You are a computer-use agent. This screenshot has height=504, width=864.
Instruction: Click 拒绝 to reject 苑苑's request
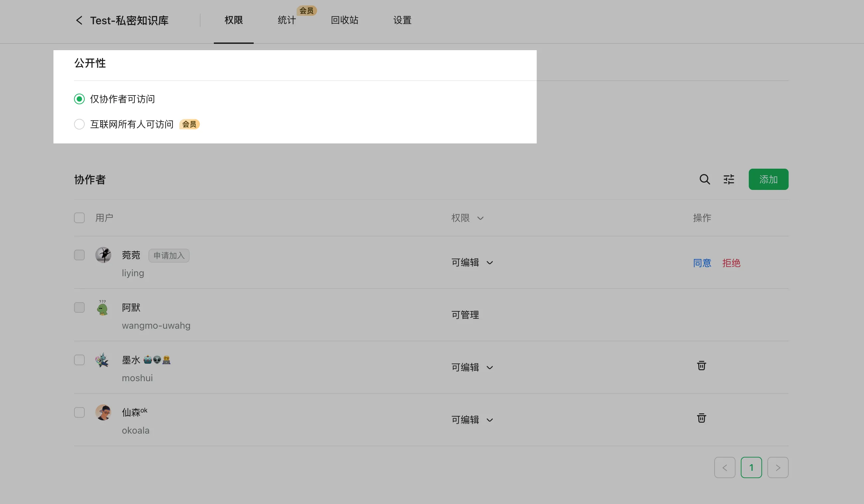pos(731,263)
